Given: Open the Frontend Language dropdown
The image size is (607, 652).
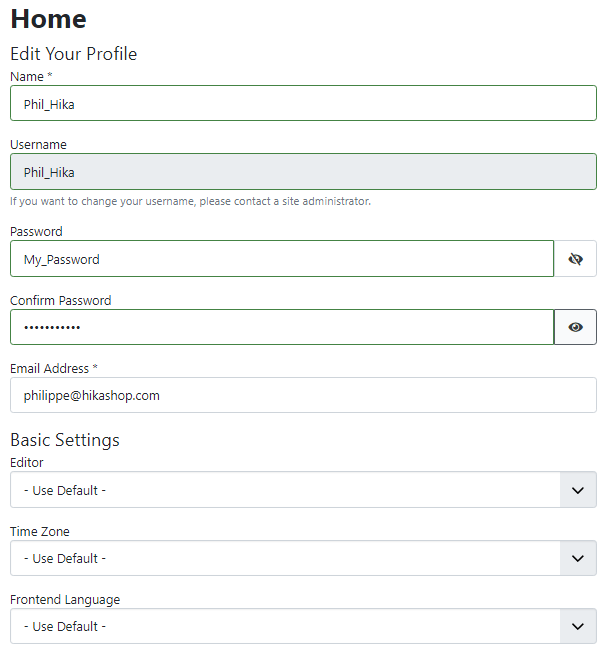Looking at the screenshot, I should [x=304, y=626].
